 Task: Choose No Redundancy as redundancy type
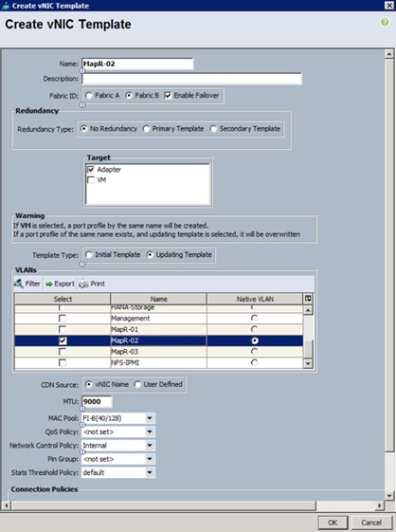click(x=83, y=129)
